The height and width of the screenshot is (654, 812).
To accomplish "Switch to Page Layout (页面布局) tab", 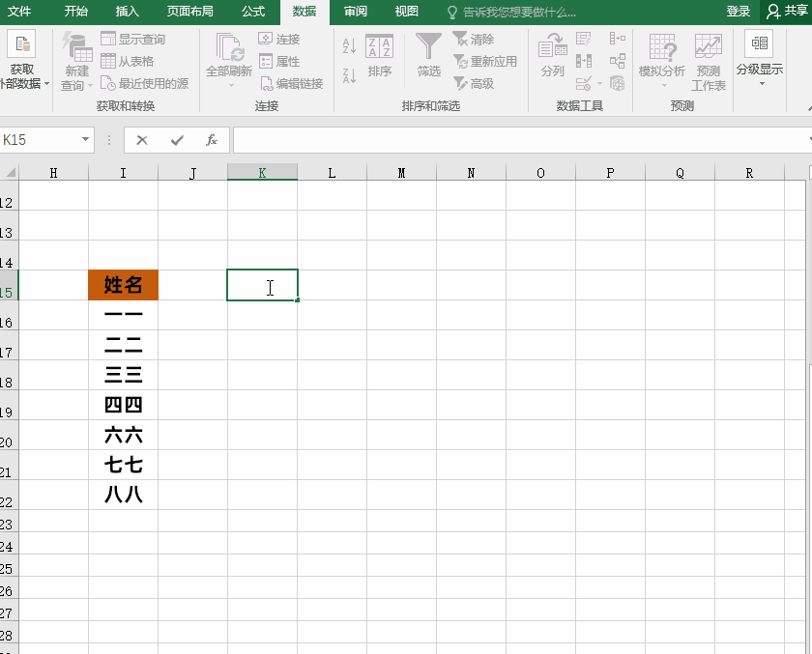I will (189, 12).
